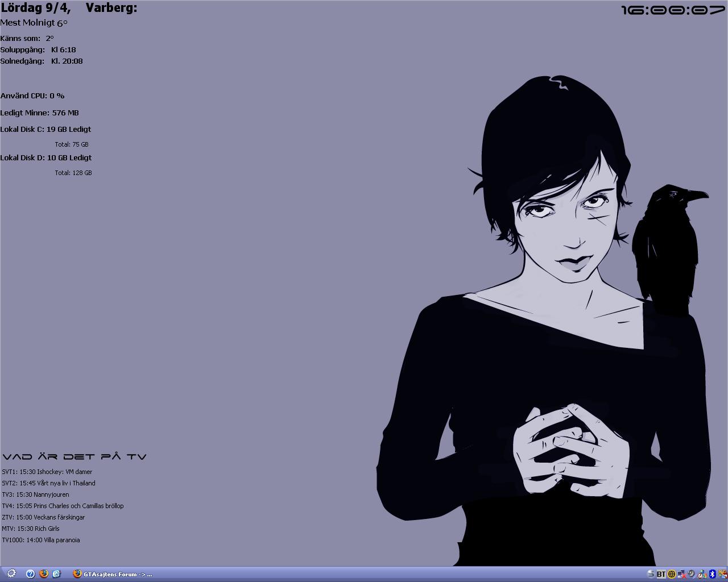Screen dimensions: 728x582
Task: Select TV4: 15:05 Prins Charles och Camillas bröllop
Action: tap(63, 506)
